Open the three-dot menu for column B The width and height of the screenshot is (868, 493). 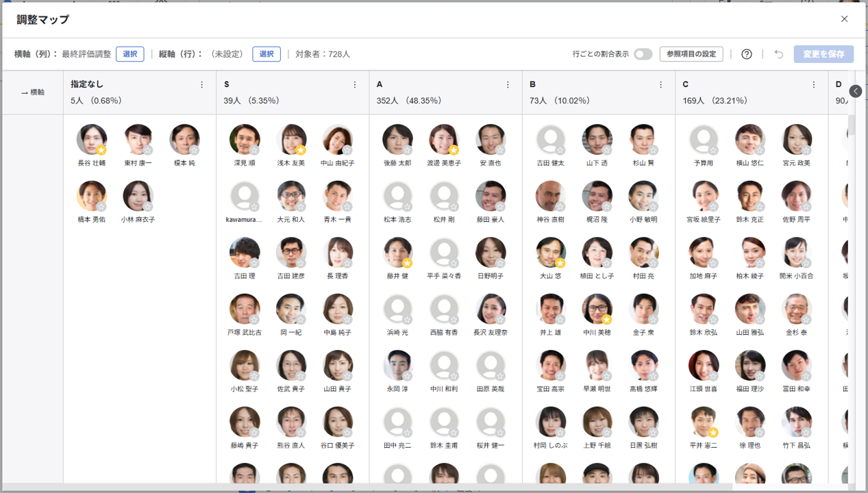(660, 85)
